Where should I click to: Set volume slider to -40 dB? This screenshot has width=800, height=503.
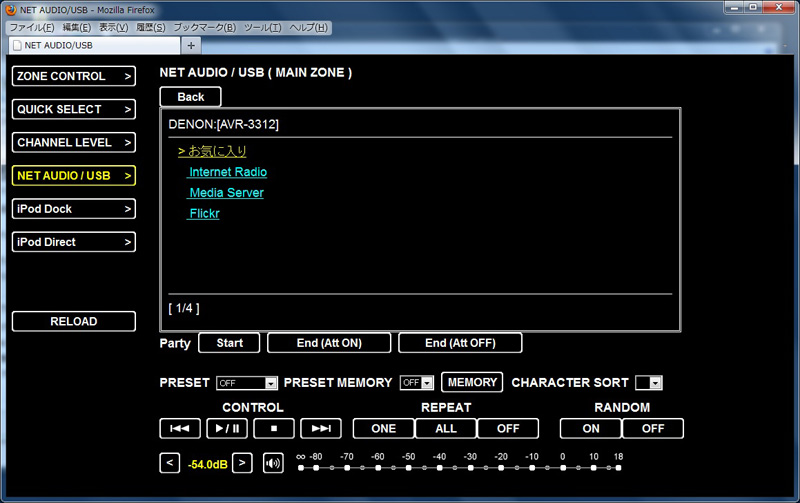coord(440,467)
